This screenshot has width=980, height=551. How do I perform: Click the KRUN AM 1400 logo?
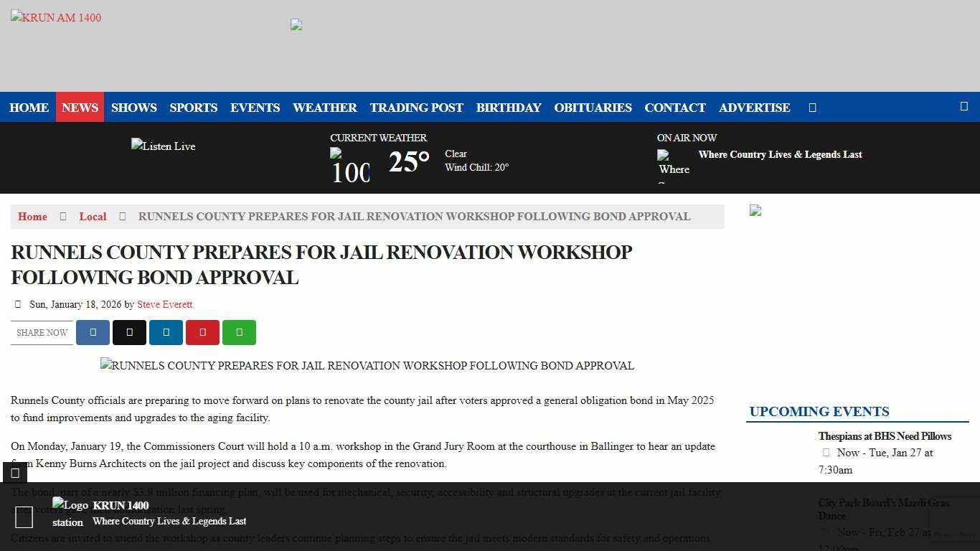pyautogui.click(x=56, y=17)
